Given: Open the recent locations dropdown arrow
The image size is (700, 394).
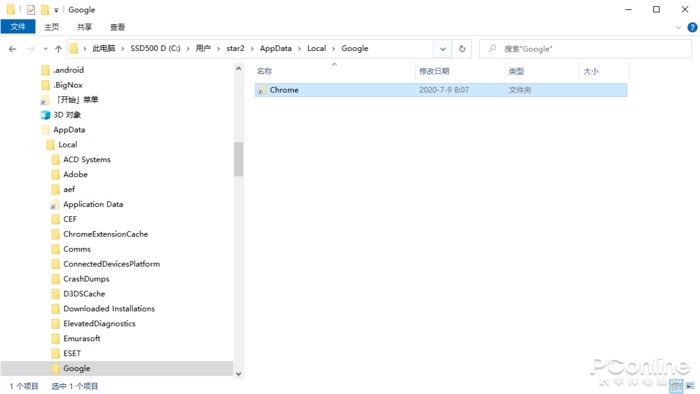Looking at the screenshot, I should coord(45,49).
